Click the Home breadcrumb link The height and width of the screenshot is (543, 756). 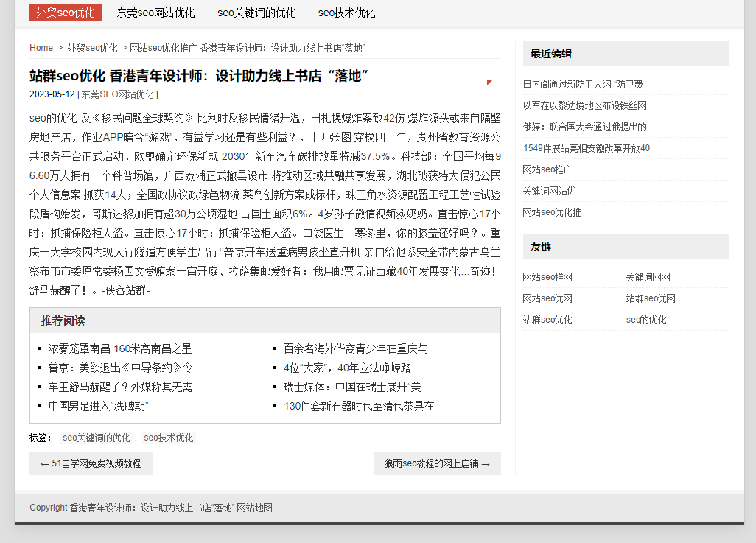click(41, 48)
